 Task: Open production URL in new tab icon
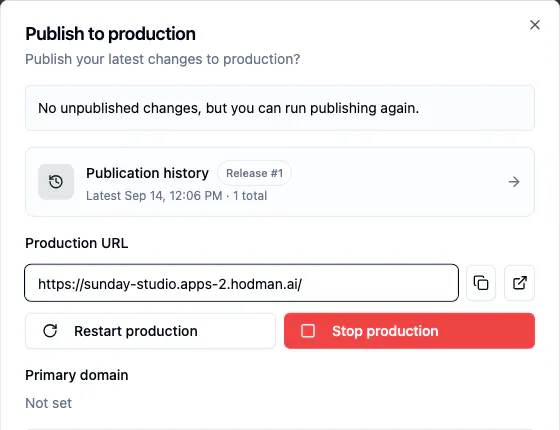[x=519, y=283]
